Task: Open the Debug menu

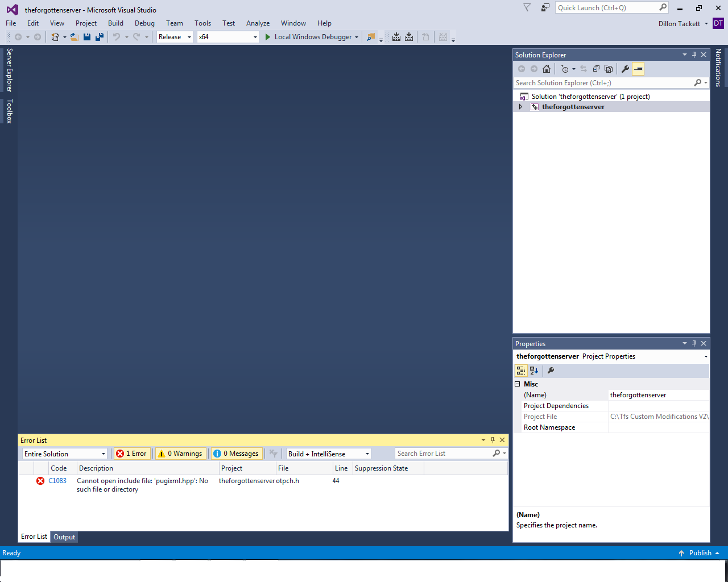Action: pos(144,23)
